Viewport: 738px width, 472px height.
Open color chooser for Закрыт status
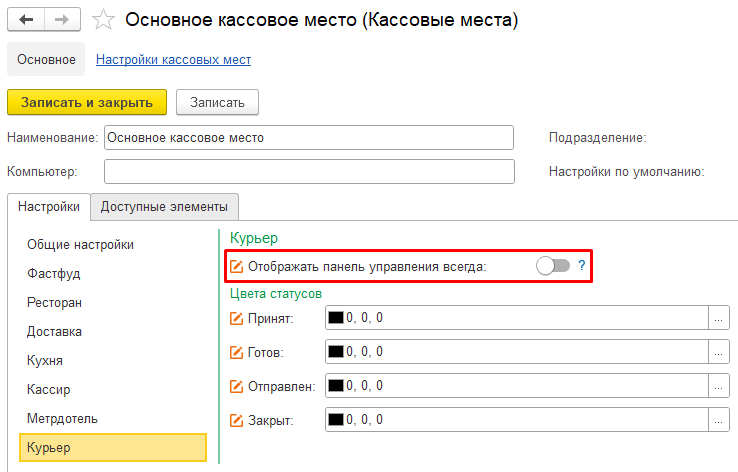(718, 419)
